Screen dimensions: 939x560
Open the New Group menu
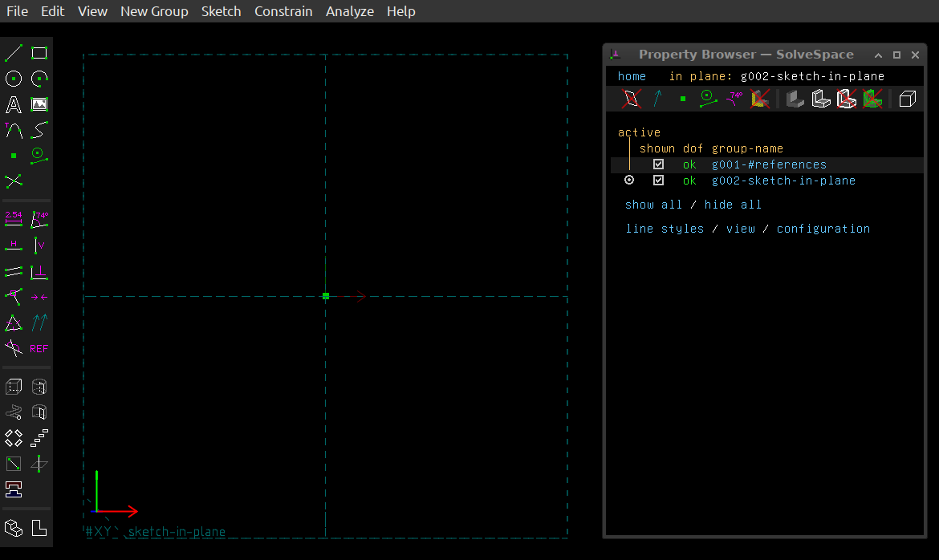(x=154, y=11)
